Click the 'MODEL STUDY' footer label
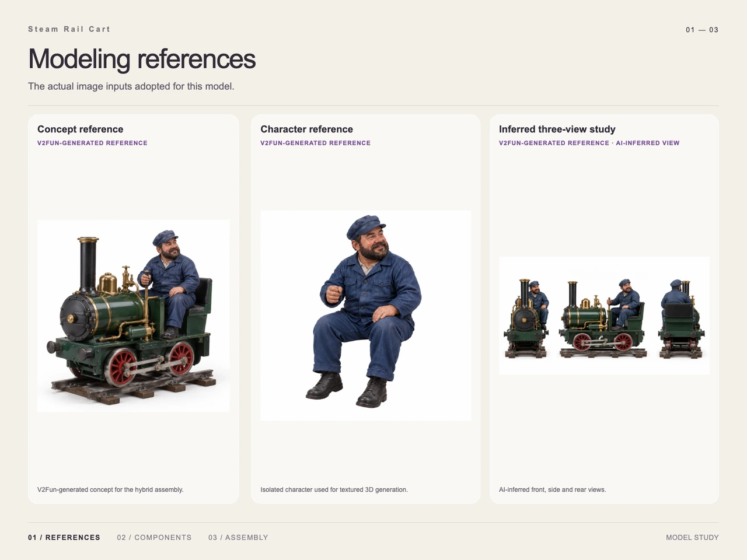 click(x=692, y=537)
